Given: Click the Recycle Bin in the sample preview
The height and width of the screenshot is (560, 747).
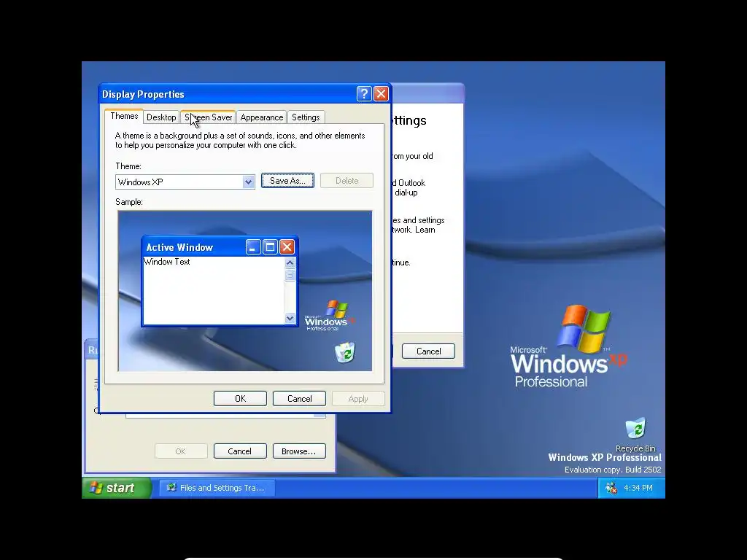Looking at the screenshot, I should pyautogui.click(x=345, y=352).
